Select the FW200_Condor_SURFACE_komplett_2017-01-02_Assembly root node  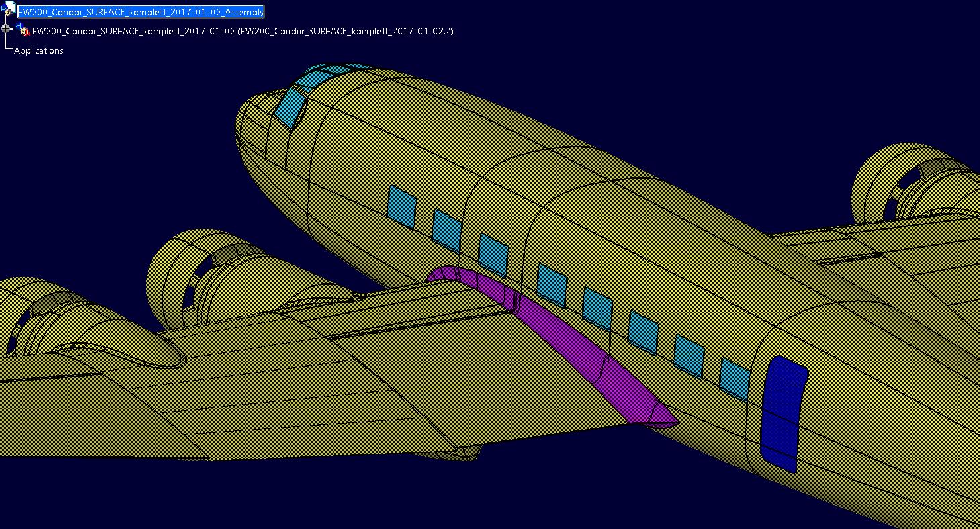point(141,12)
